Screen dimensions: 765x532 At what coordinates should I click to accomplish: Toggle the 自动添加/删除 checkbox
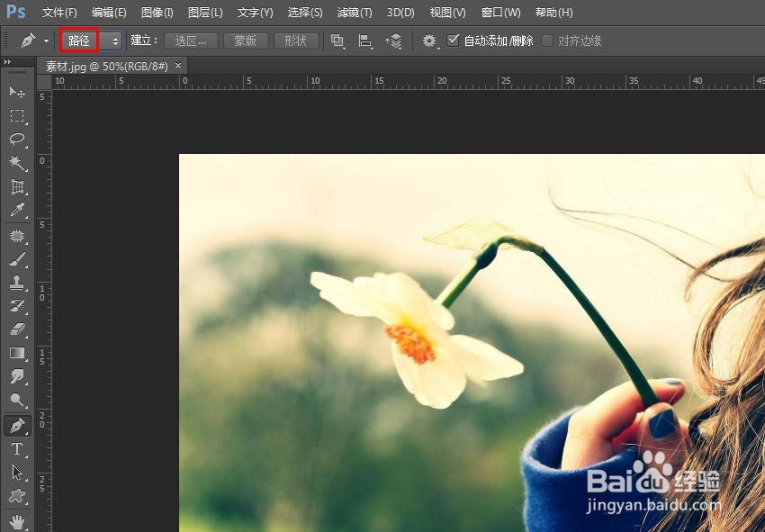point(454,40)
